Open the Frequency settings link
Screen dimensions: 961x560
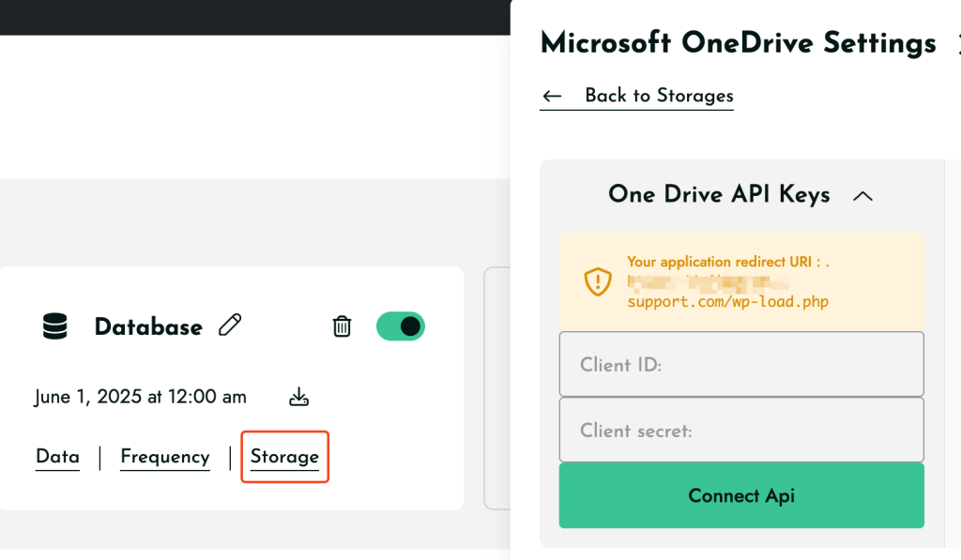click(x=165, y=457)
